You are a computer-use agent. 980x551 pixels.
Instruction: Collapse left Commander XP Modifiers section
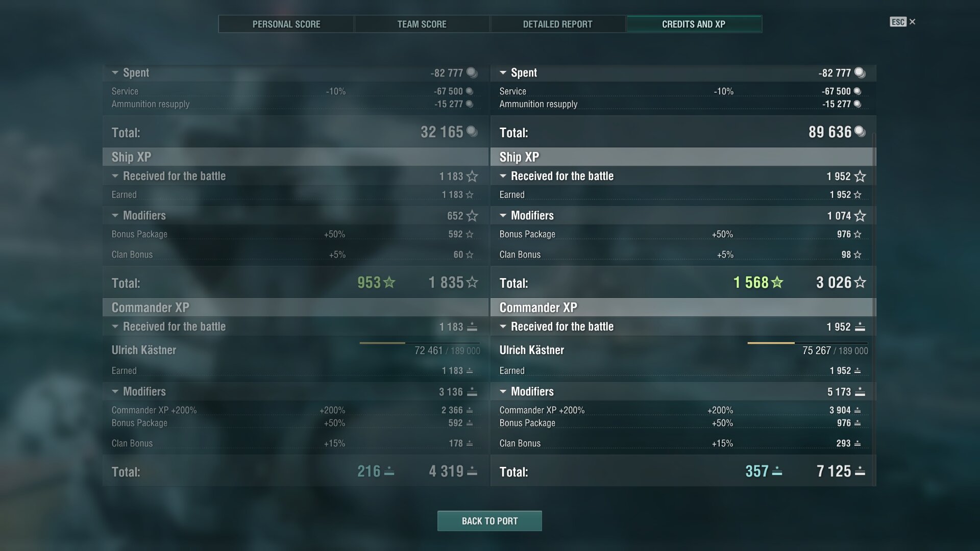point(115,392)
